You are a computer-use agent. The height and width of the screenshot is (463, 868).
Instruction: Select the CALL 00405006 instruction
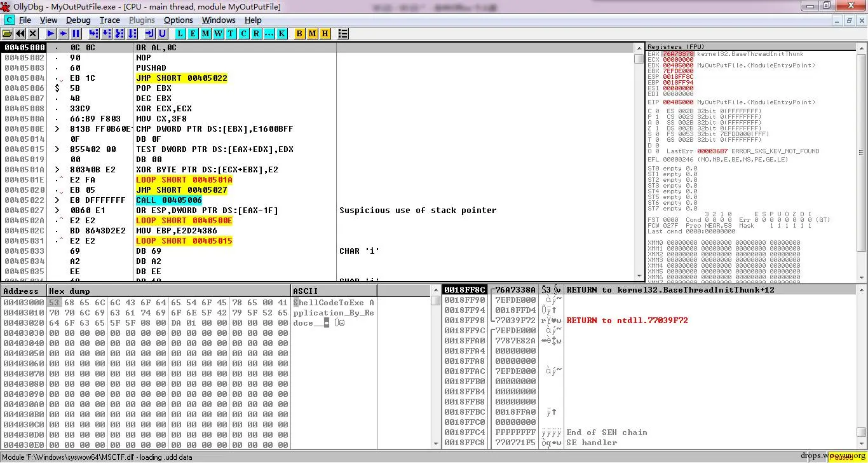coord(169,200)
